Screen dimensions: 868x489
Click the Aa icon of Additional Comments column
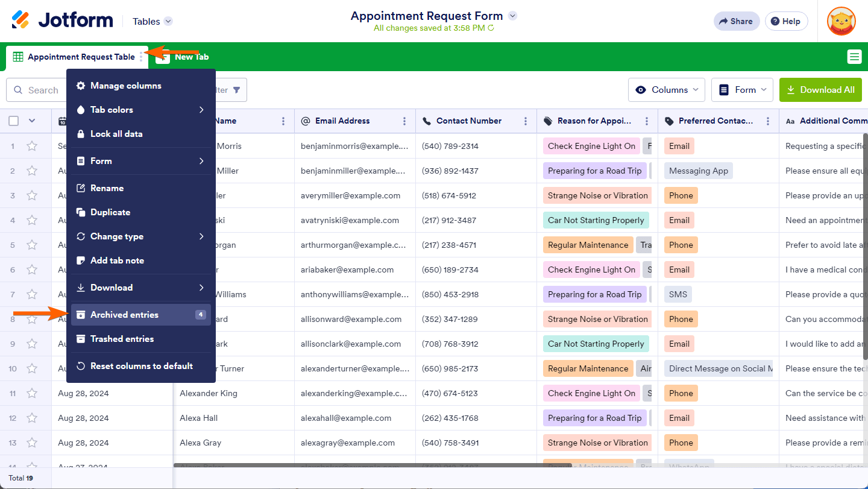click(790, 121)
